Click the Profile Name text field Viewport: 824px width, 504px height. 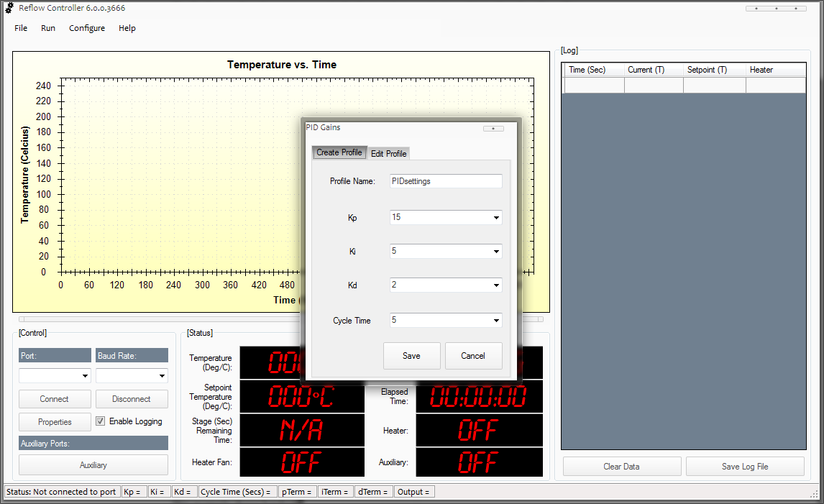click(446, 181)
